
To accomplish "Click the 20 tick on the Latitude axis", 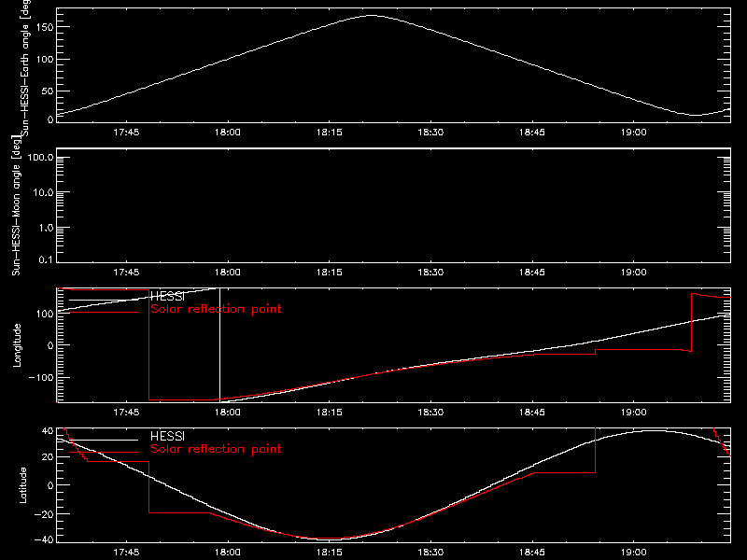I will (x=48, y=456).
